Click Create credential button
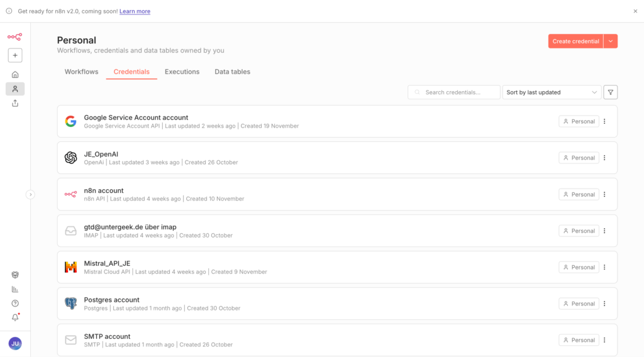This screenshot has height=357, width=644. [x=575, y=41]
